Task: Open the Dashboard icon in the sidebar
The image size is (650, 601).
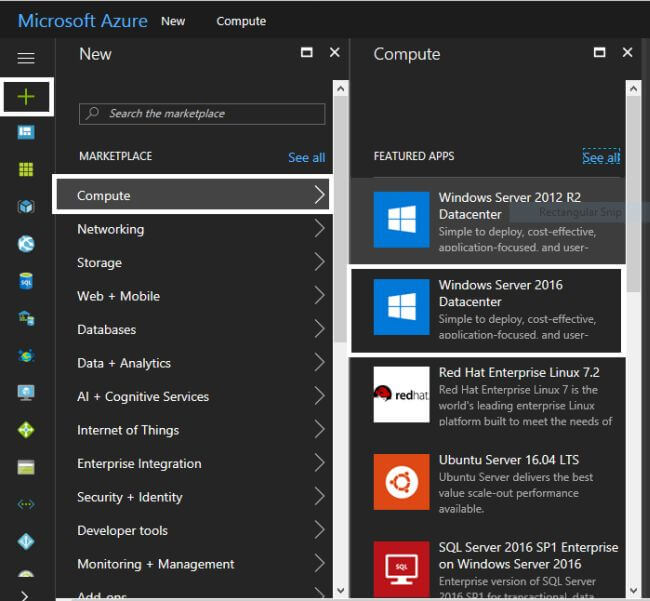Action: pyautogui.click(x=26, y=132)
